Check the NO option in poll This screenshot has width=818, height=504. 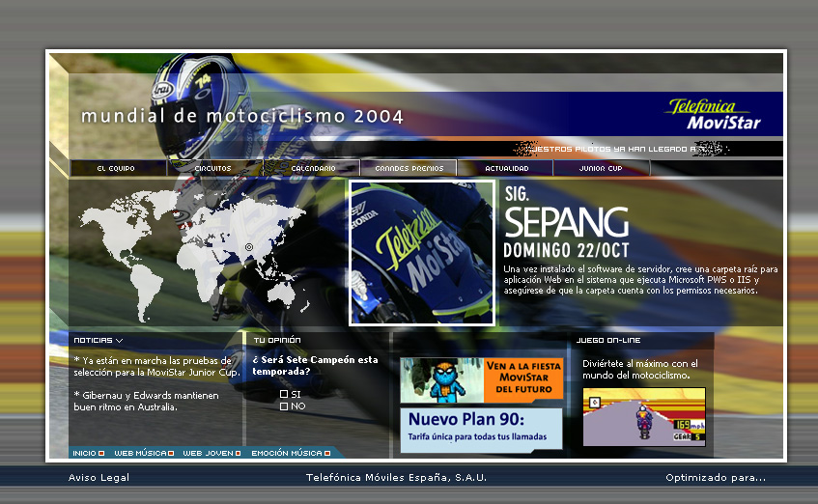tap(284, 406)
